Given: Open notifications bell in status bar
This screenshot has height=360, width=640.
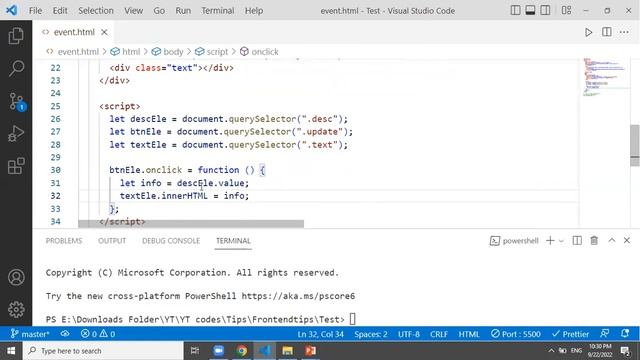Looking at the screenshot, I should click(625, 334).
